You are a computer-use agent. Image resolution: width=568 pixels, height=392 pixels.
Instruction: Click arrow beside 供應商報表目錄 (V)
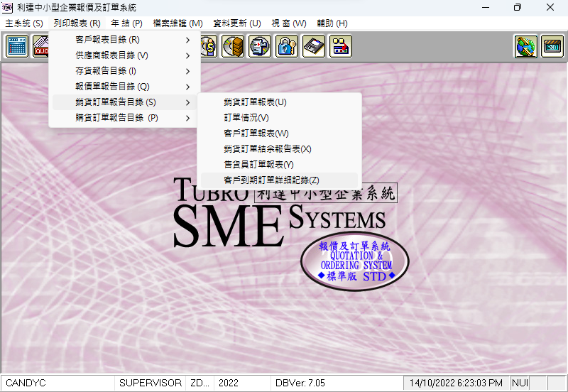187,55
